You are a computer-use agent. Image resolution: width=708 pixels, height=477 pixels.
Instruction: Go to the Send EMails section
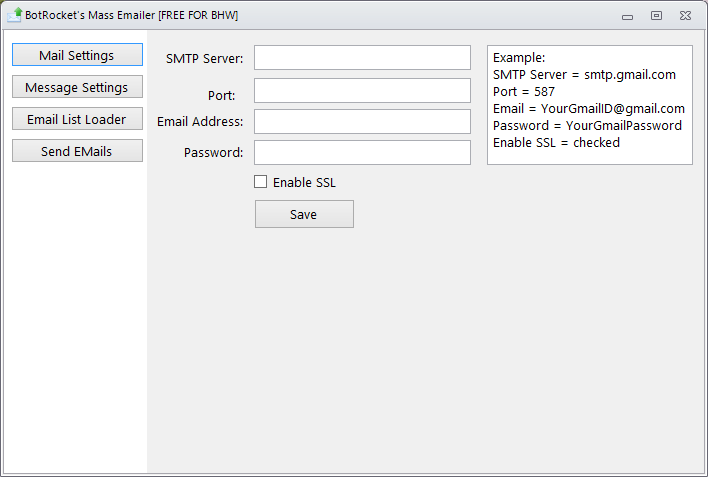[77, 151]
